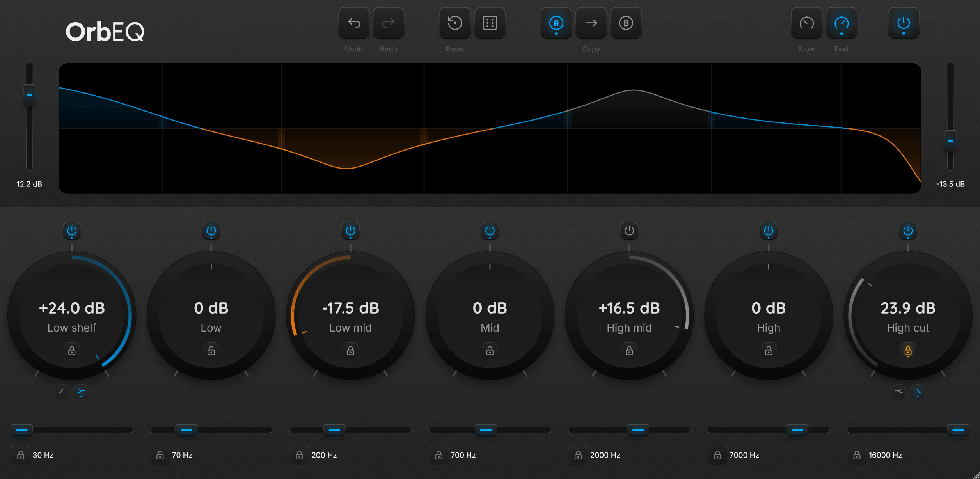
Task: Click the 2000 Hz frequency slider handle
Action: 638,430
